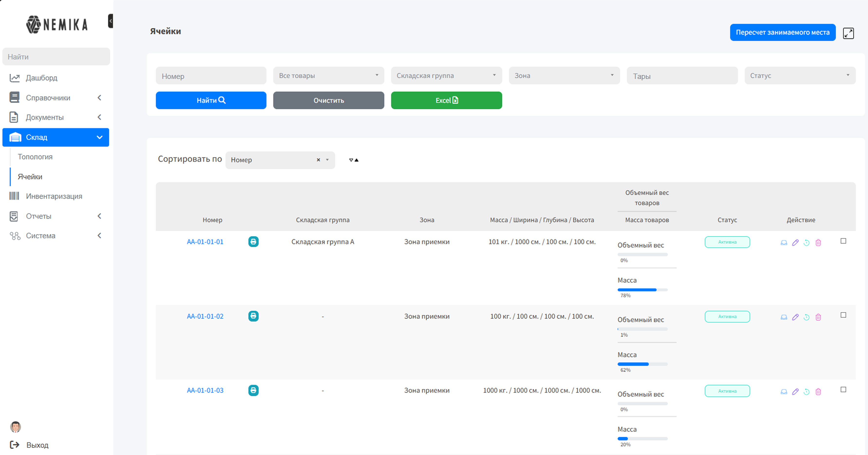
Task: Edit cell AA-01-01-02 with pencil icon
Action: click(x=795, y=317)
